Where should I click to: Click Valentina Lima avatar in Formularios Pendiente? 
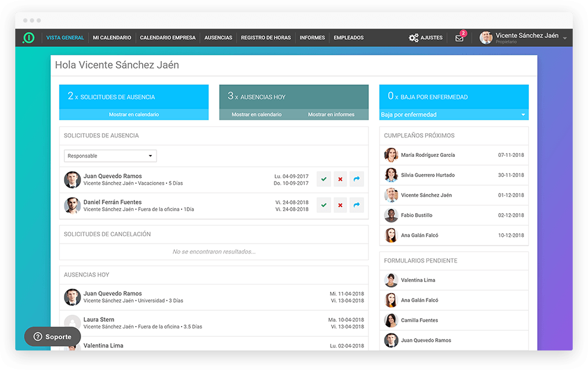[x=391, y=280]
